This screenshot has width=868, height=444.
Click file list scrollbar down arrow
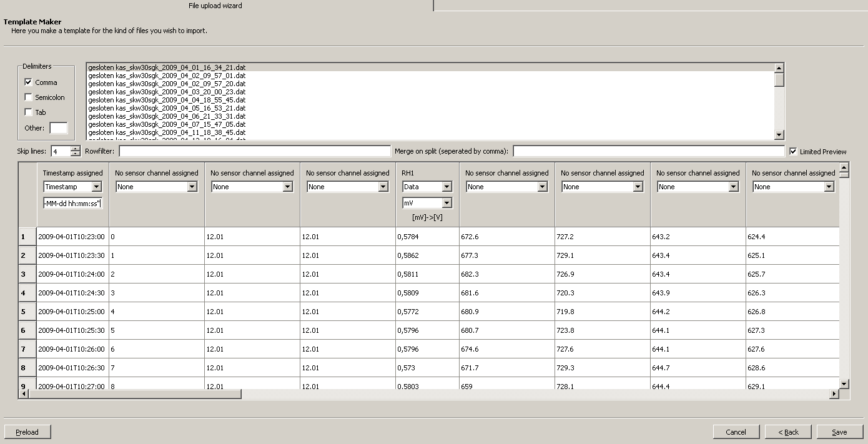point(779,134)
